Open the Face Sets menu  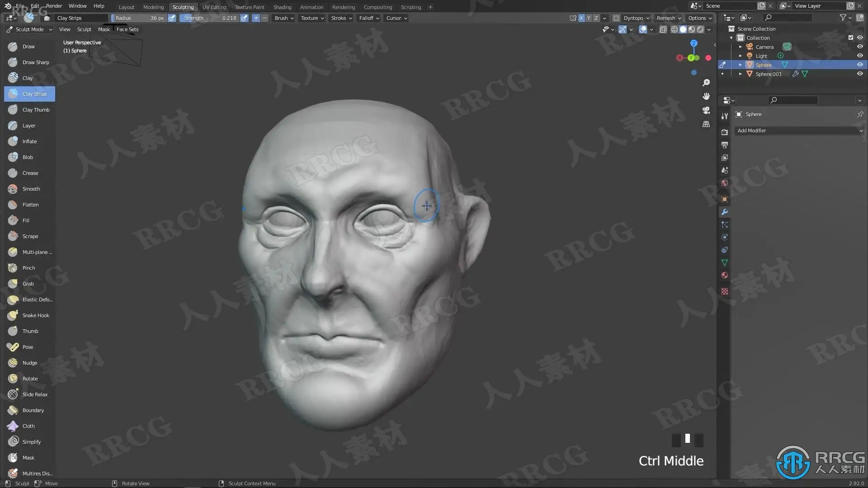pos(127,29)
